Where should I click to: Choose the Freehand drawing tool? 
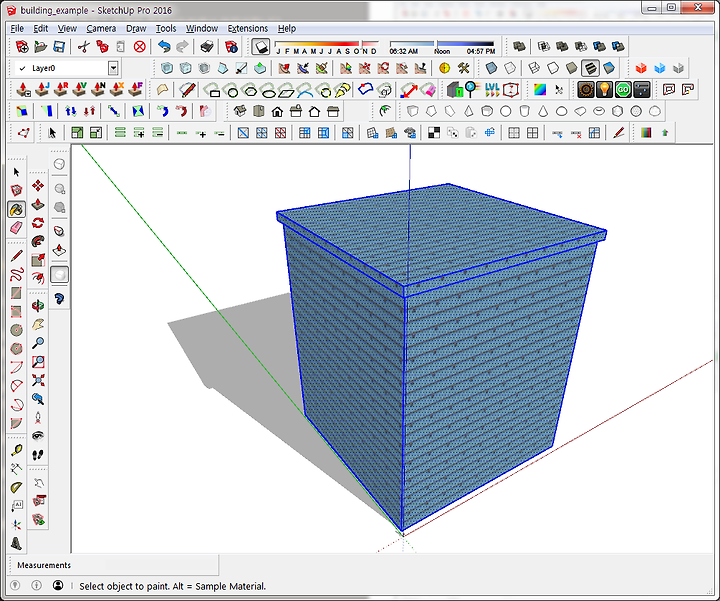coord(17,275)
